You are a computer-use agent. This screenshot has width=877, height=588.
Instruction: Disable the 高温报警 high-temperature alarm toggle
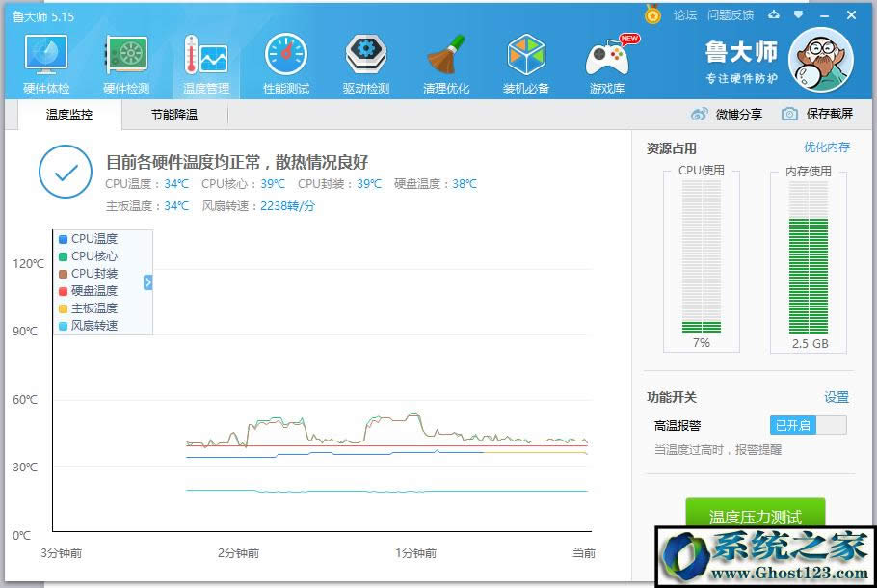(x=808, y=425)
